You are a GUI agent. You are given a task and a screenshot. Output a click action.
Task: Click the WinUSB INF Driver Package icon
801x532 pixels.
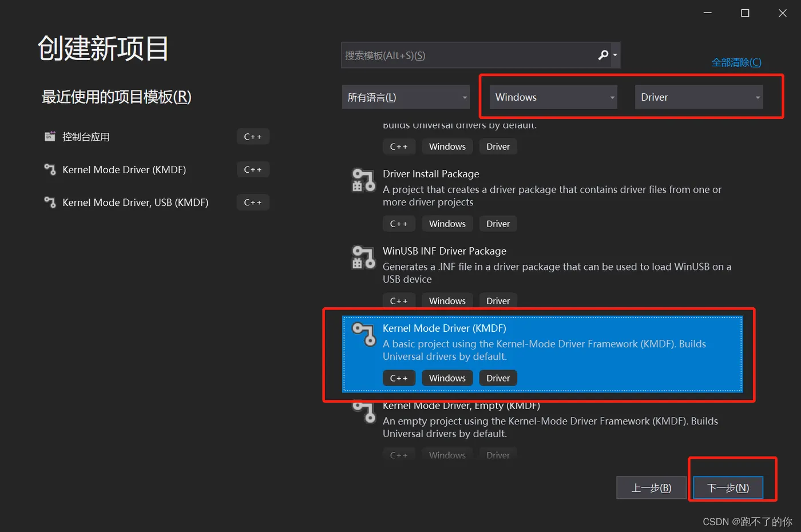coord(363,257)
